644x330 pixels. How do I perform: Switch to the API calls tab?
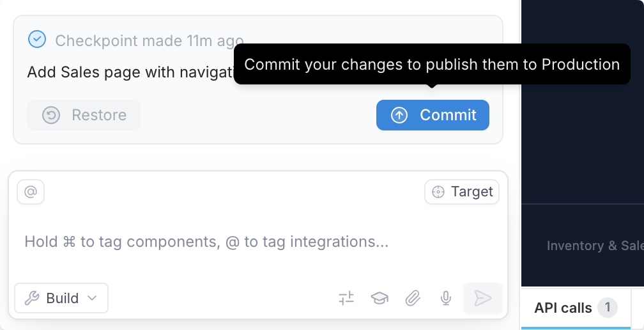563,308
